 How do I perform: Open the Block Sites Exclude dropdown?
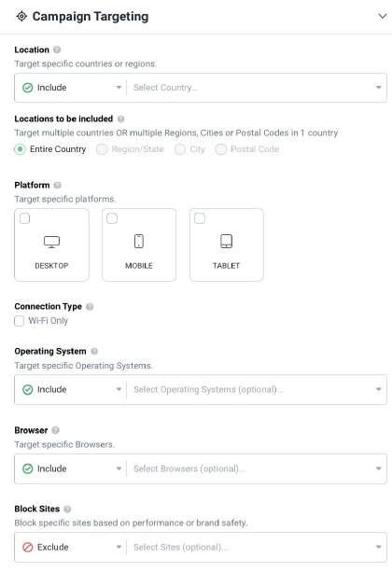[70, 547]
